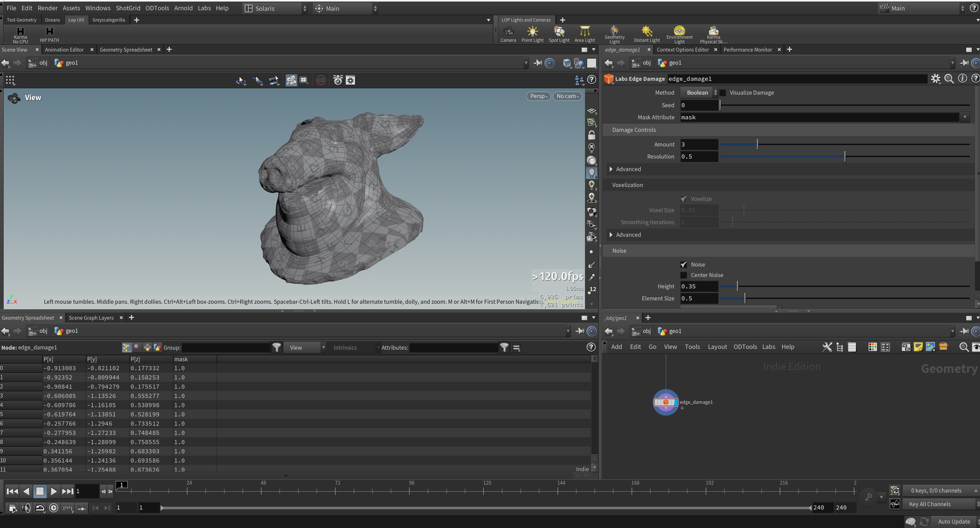This screenshot has width=980, height=528.
Task: Adjust the Resolution slider
Action: [845, 157]
